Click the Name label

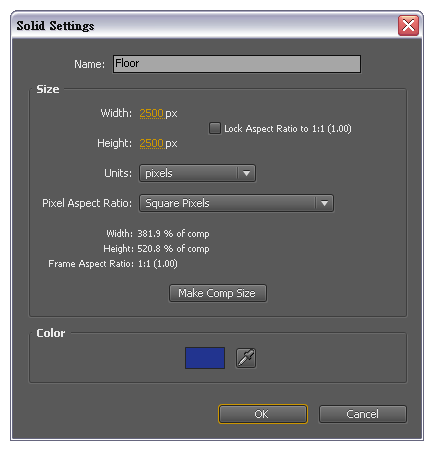coord(89,64)
